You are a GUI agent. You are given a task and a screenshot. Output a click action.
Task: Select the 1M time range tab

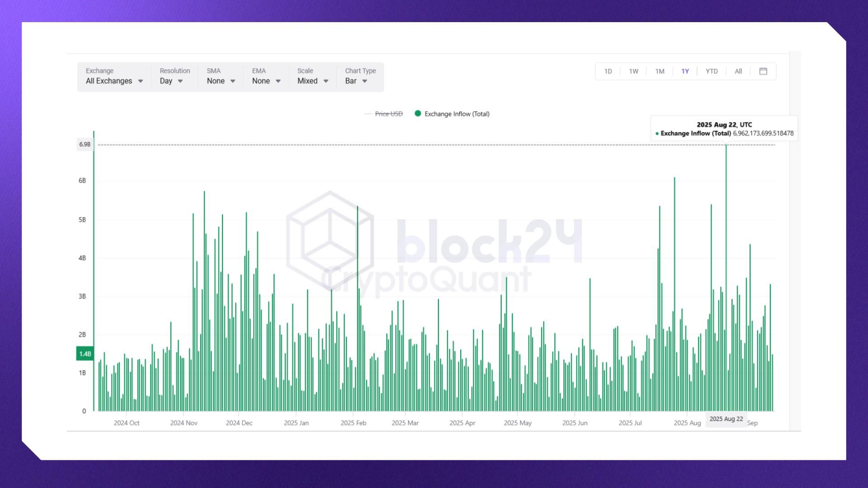[659, 71]
